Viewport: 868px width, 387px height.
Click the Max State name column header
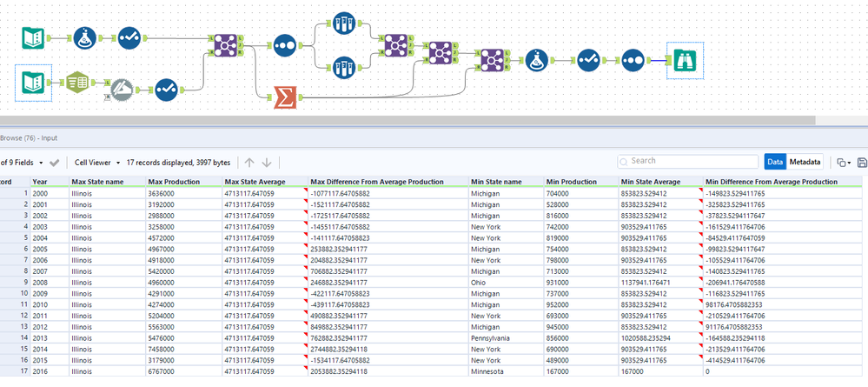tap(96, 182)
